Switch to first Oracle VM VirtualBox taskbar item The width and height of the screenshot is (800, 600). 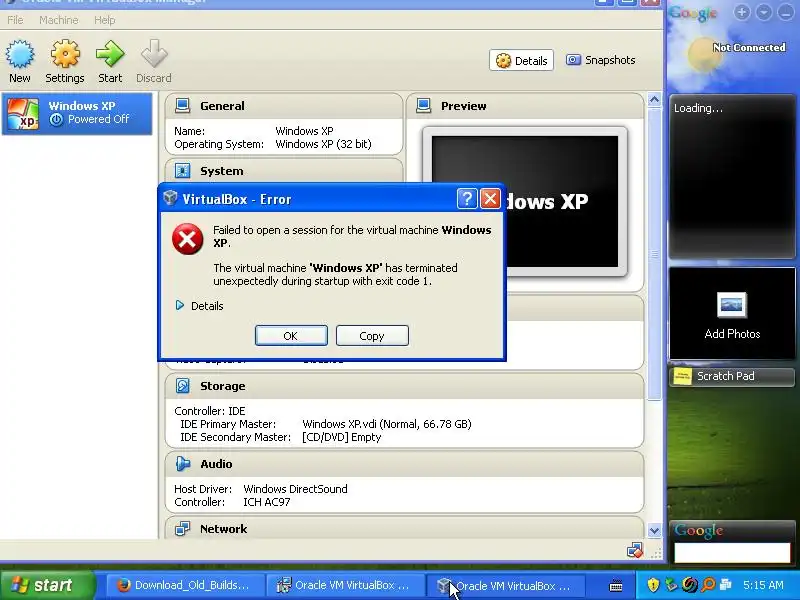pyautogui.click(x=346, y=585)
